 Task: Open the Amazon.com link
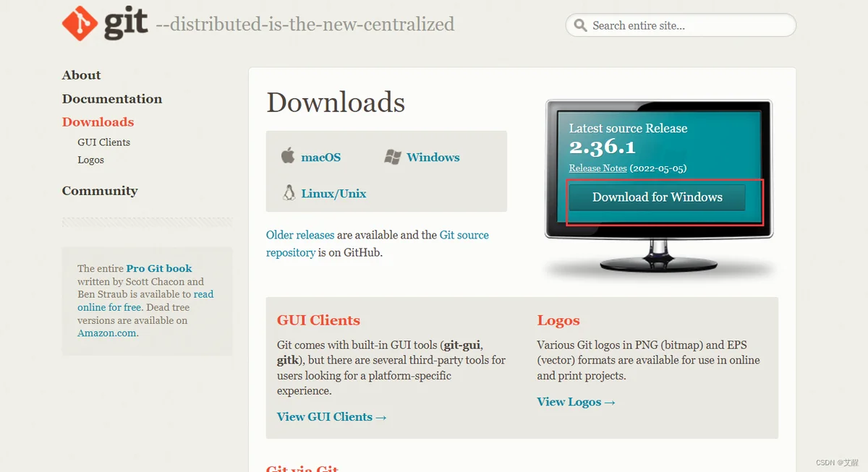click(107, 333)
